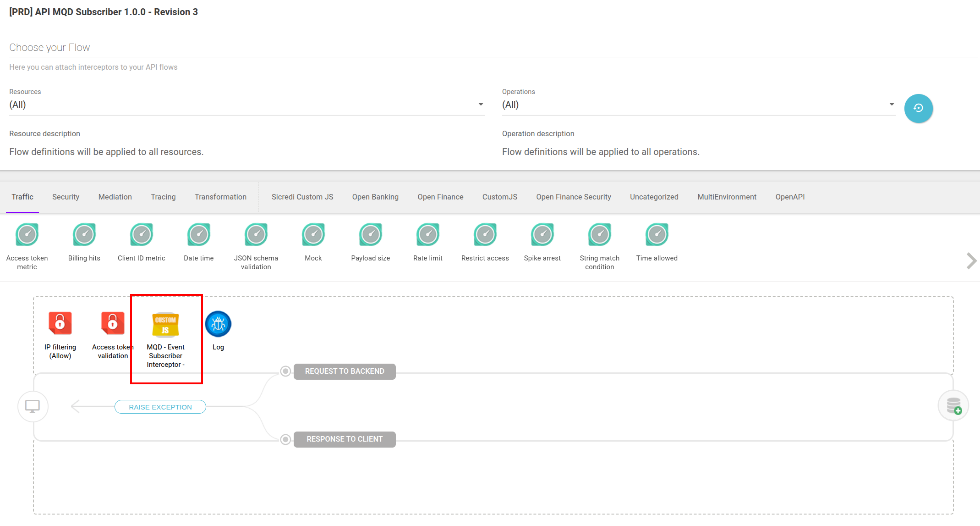
Task: Click the Raise Exception button
Action: (x=160, y=407)
